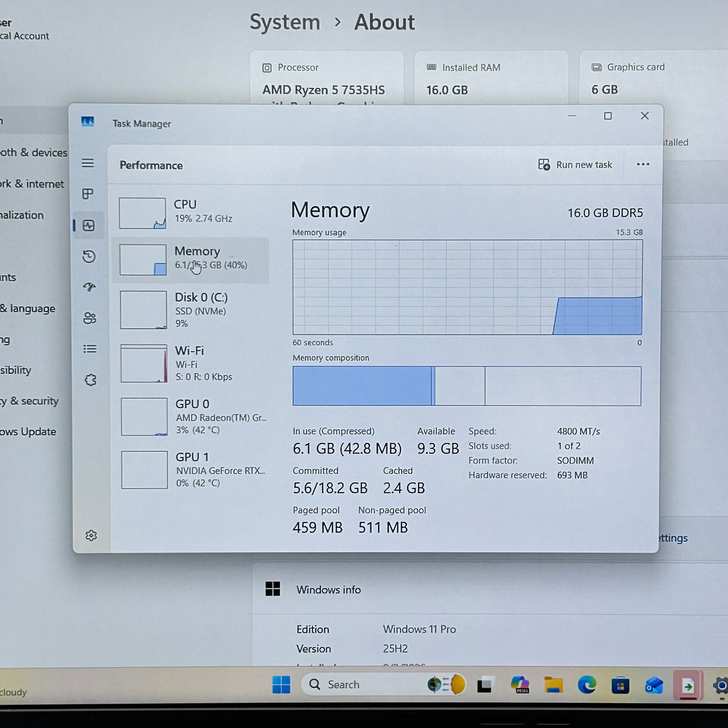Open Windows Start button on taskbar
Viewport: 728px width, 728px height.
(281, 684)
